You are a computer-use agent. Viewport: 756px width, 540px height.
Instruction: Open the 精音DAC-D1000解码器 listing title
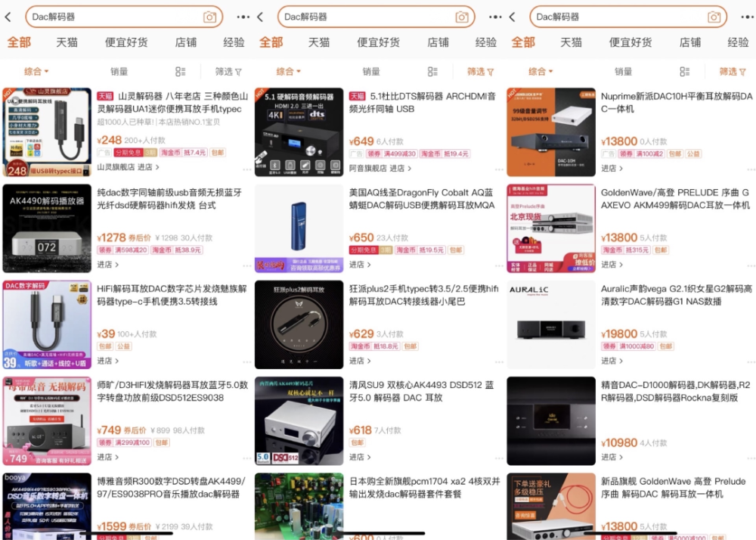[675, 392]
